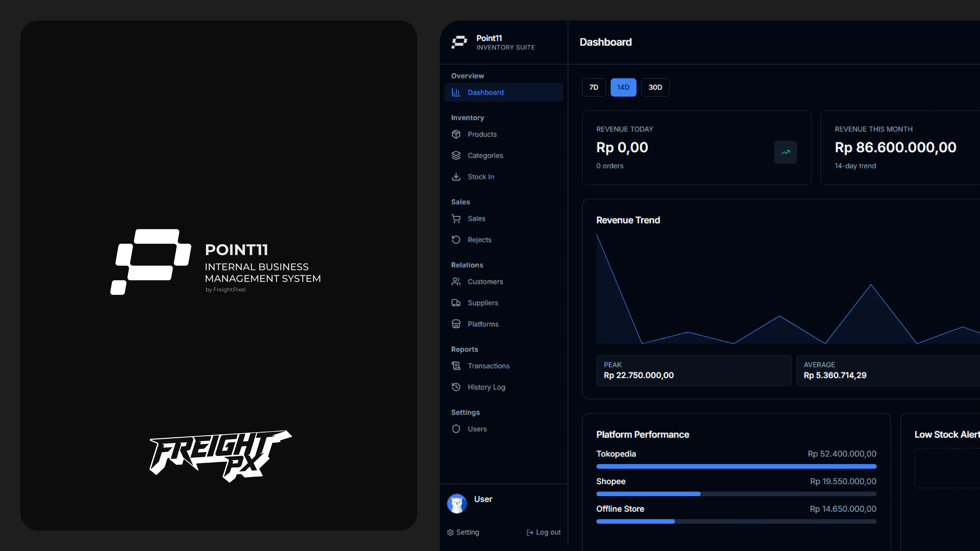Viewport: 980px width, 551px height.
Task: Click the Customers people icon
Action: [x=456, y=282]
